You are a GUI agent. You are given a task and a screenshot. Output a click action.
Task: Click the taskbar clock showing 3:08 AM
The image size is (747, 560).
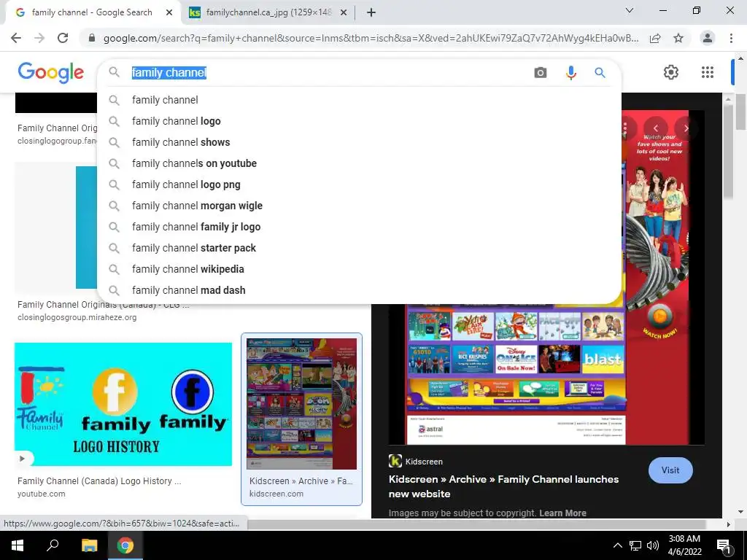684,545
